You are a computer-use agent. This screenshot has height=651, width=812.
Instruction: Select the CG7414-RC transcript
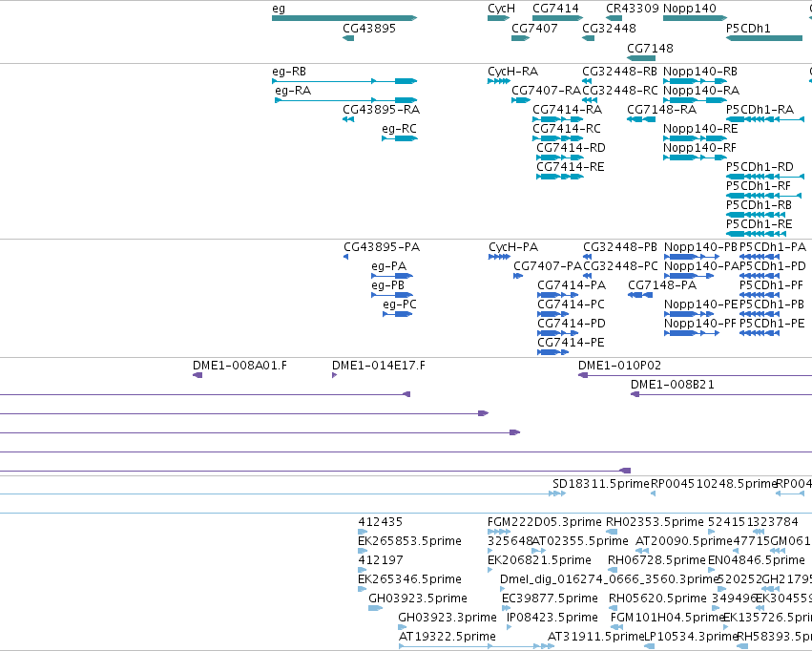point(558,138)
